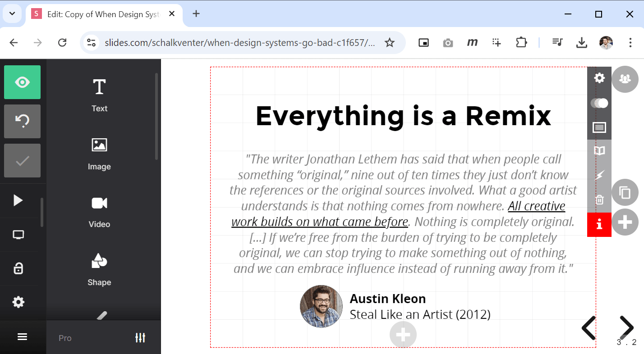Click the italic m extension icon
This screenshot has width=644, height=354.
tap(472, 43)
